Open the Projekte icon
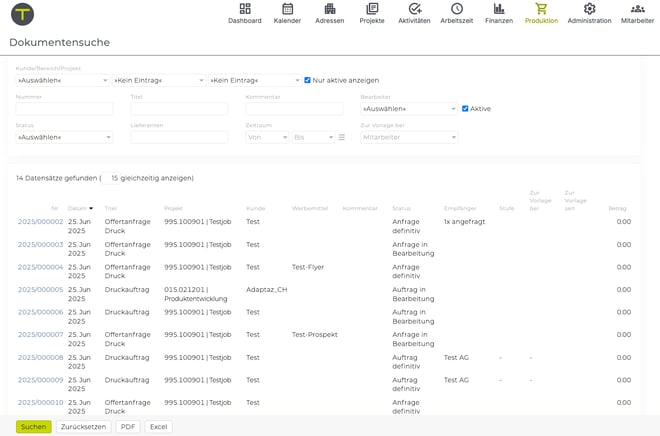This screenshot has width=660, height=436. click(372, 9)
